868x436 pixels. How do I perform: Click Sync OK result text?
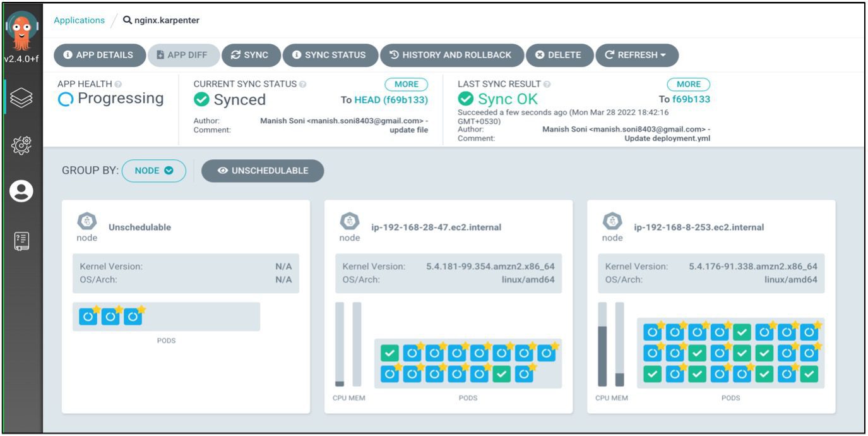pyautogui.click(x=508, y=99)
